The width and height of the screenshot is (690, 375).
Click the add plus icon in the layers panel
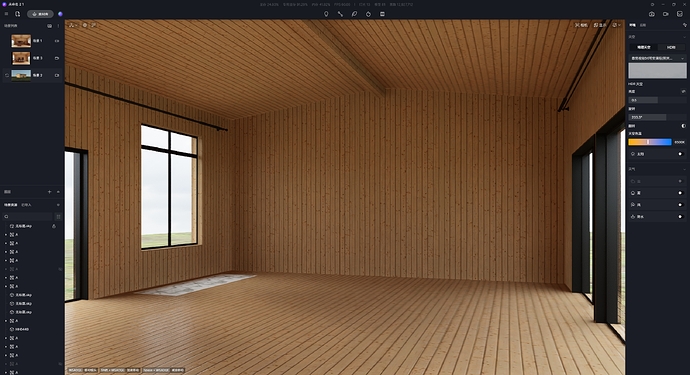[x=50, y=192]
